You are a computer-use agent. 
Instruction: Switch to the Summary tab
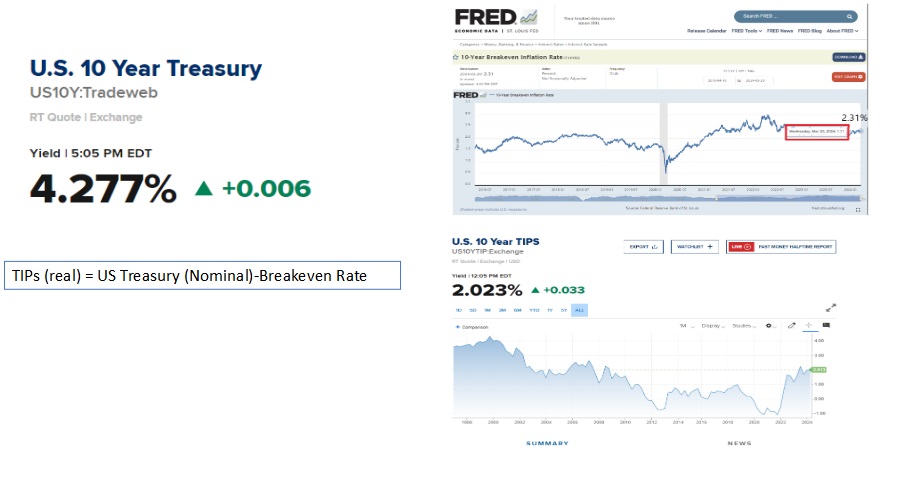coord(547,443)
